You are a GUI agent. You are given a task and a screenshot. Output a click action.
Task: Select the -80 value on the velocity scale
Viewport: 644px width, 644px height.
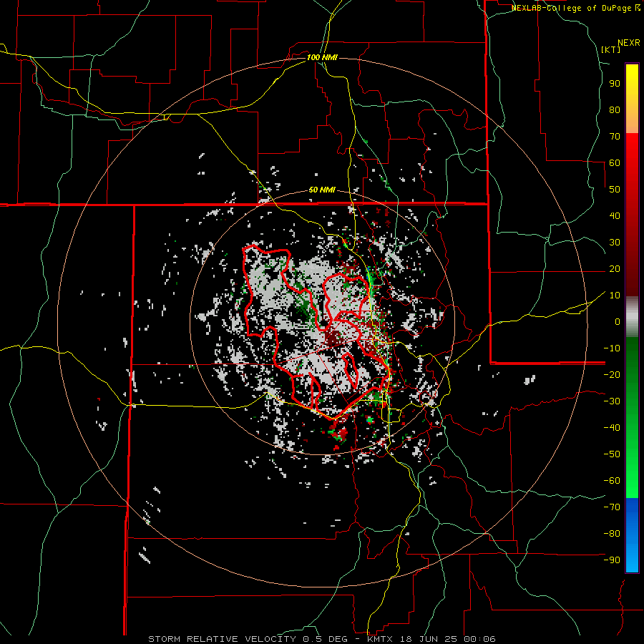(x=612, y=534)
